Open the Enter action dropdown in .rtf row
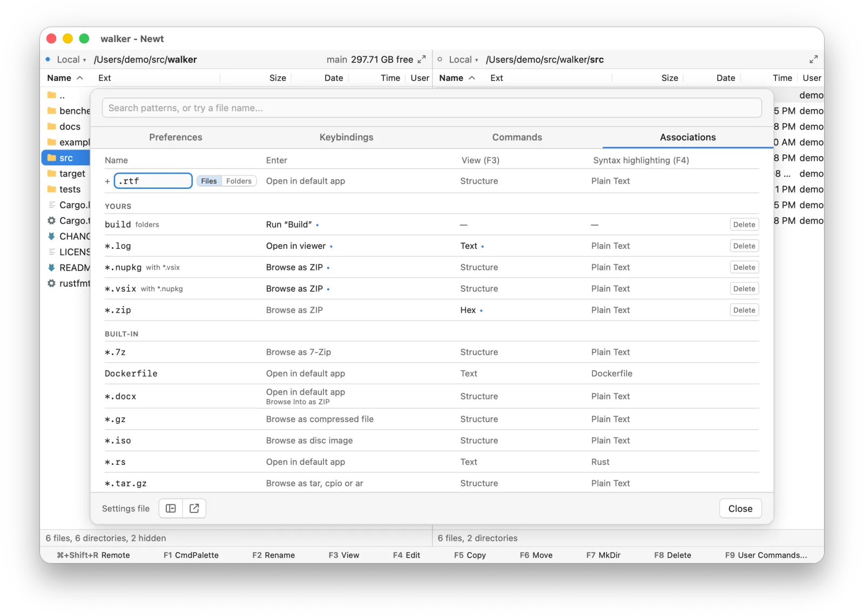This screenshot has width=864, height=616. tap(306, 181)
